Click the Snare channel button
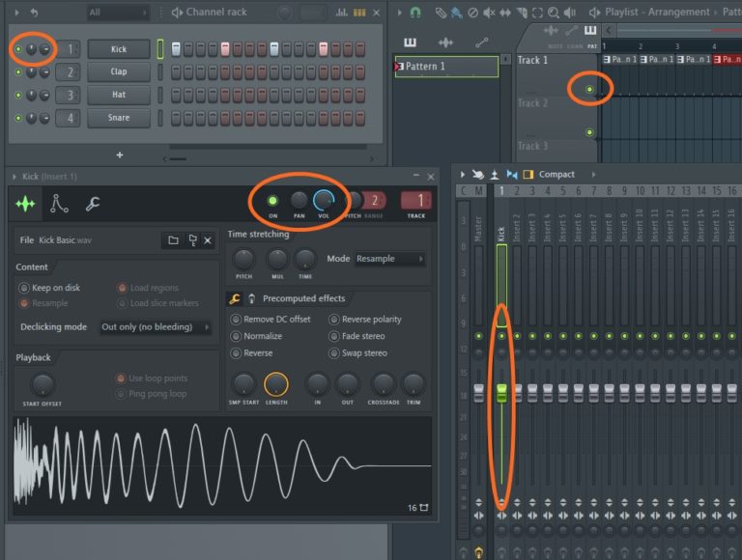This screenshot has height=560, width=742. (119, 118)
